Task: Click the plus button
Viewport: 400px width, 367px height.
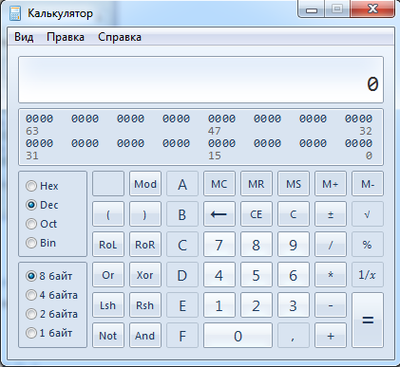Action: pos(330,335)
